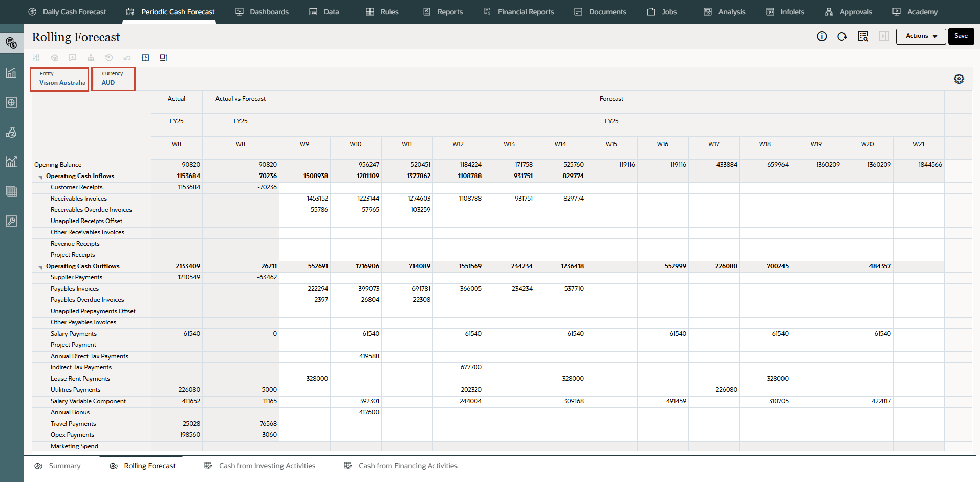
Task: Select the Customer Receipts row label
Action: pyautogui.click(x=77, y=187)
